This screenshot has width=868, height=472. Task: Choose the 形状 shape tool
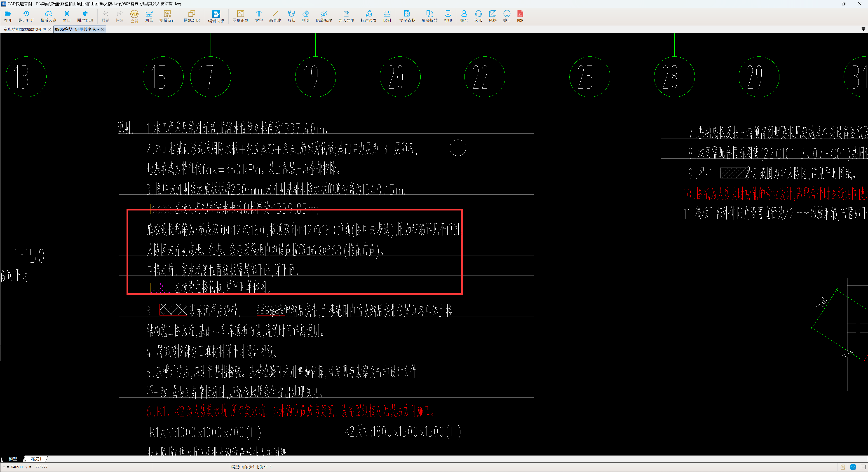291,16
